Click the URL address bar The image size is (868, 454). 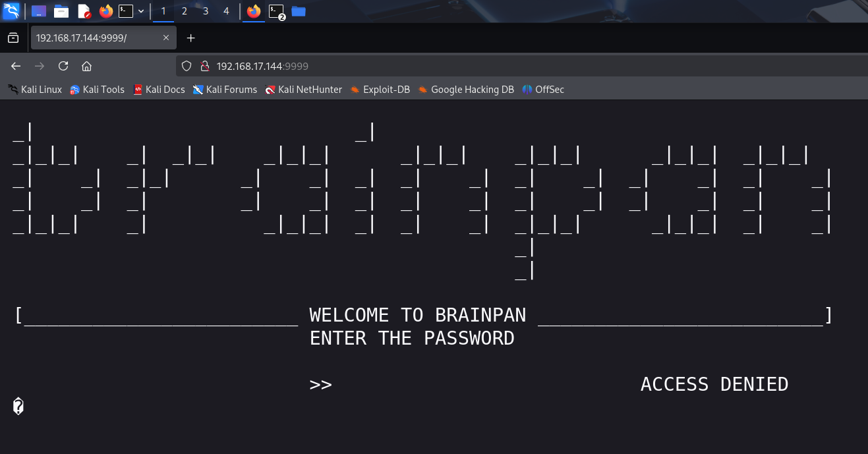[x=461, y=66]
